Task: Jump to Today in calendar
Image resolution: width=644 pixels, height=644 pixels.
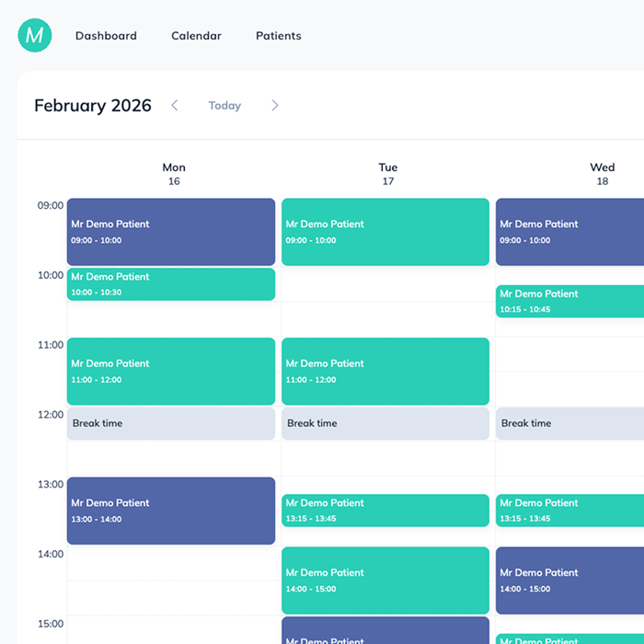Action: 224,106
